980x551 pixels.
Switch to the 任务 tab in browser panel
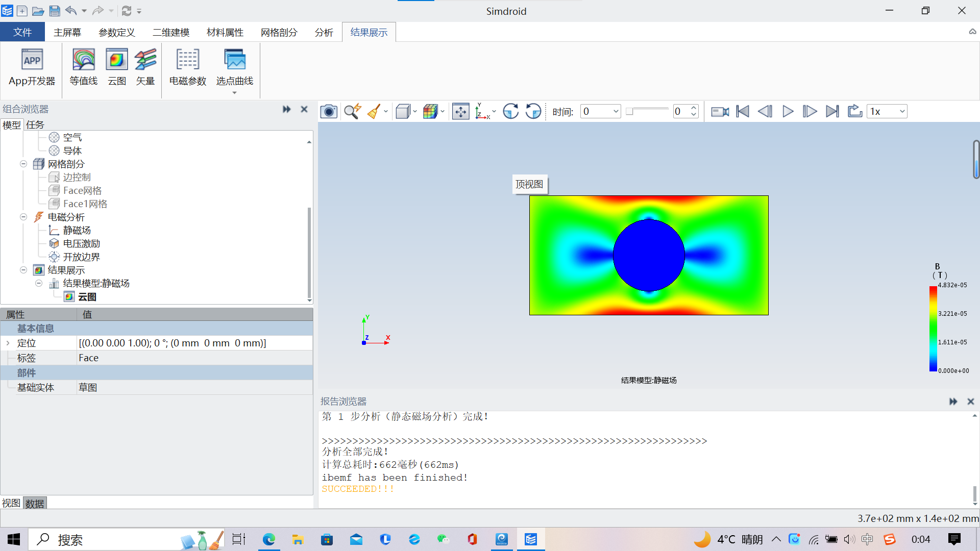click(35, 124)
